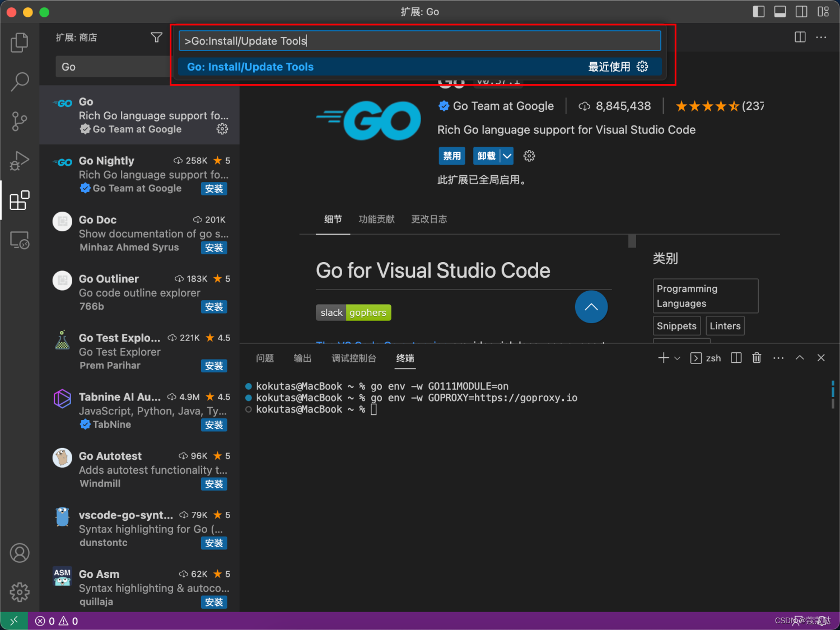This screenshot has height=630, width=840.
Task: Open the Extensions view icon
Action: click(20, 200)
